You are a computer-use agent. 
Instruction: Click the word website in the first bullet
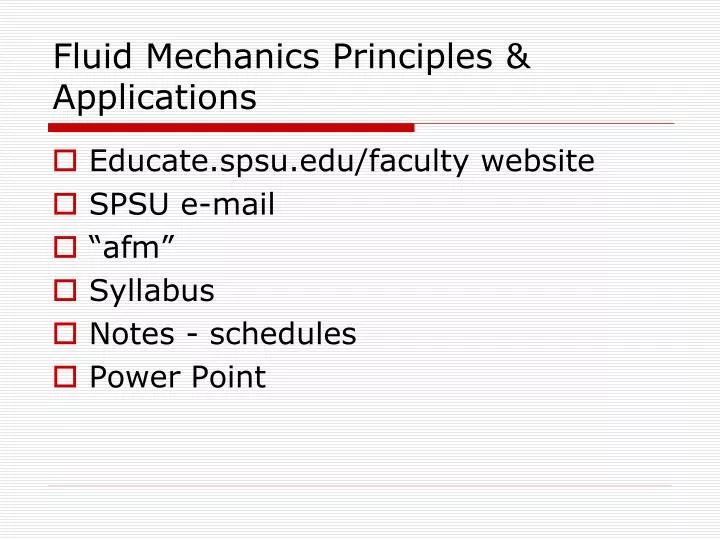click(x=537, y=161)
